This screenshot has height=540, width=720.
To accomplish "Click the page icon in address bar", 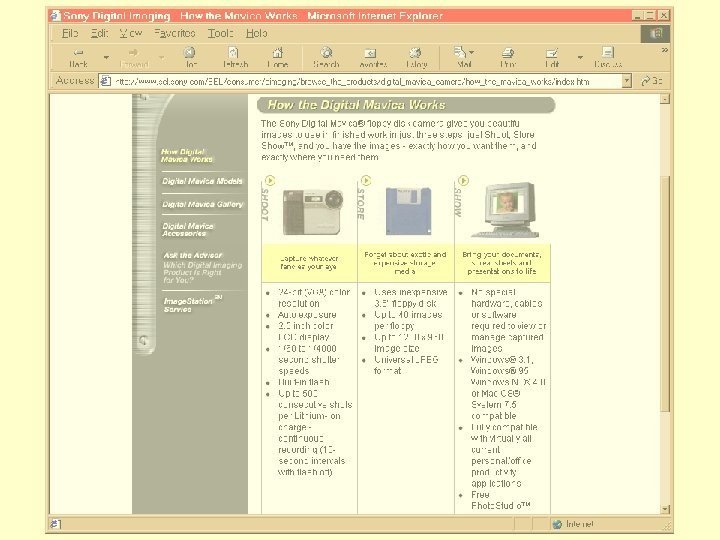I will [106, 81].
